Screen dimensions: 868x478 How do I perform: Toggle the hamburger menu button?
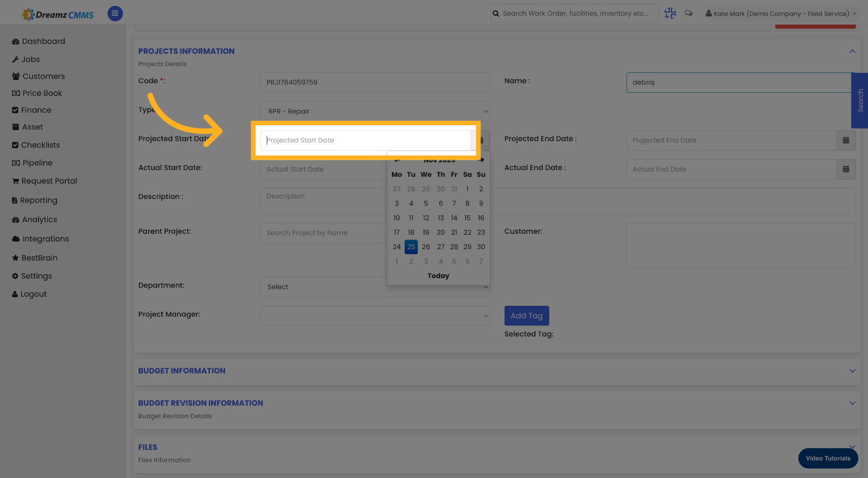pyautogui.click(x=115, y=14)
